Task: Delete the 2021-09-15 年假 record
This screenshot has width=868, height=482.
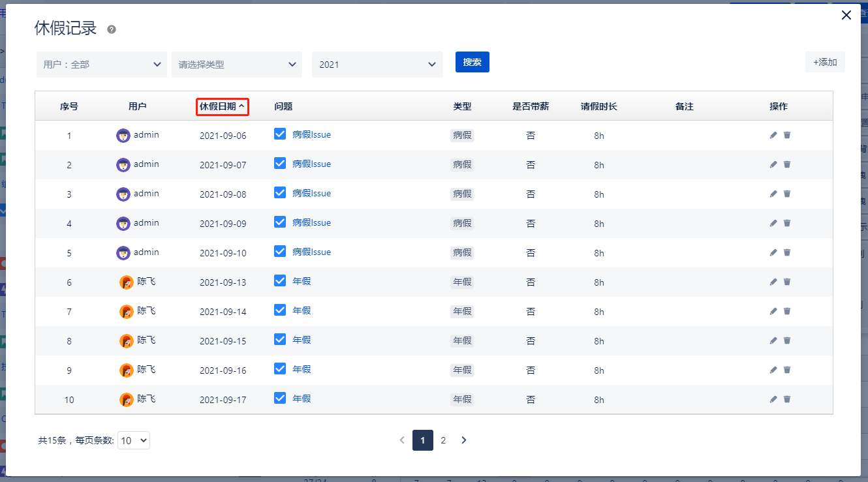Action: pyautogui.click(x=787, y=340)
